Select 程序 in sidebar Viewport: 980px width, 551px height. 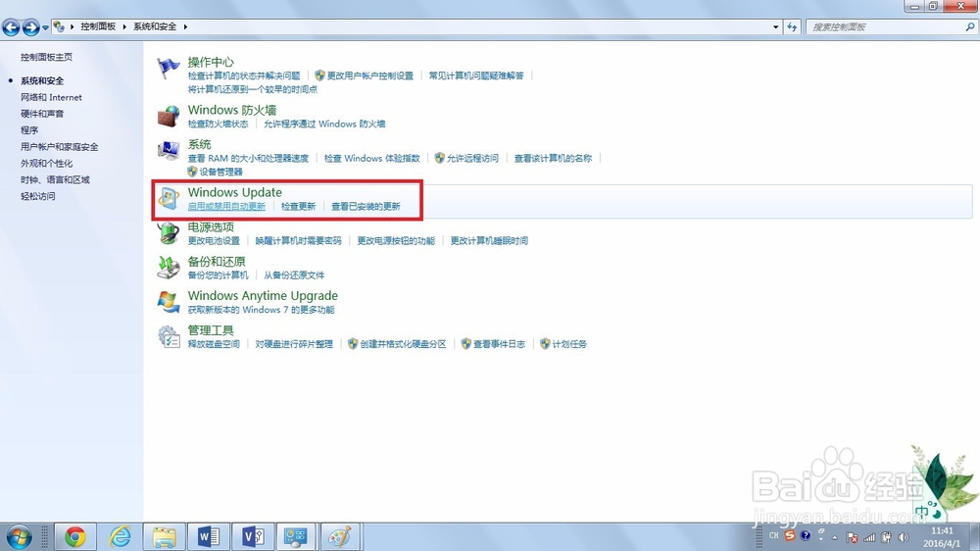tap(29, 130)
